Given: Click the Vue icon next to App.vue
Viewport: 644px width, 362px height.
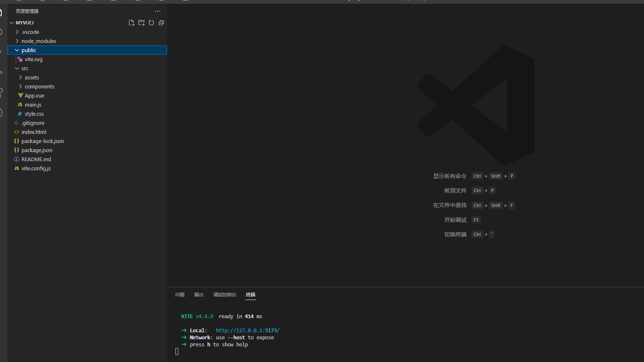Looking at the screenshot, I should 20,95.
